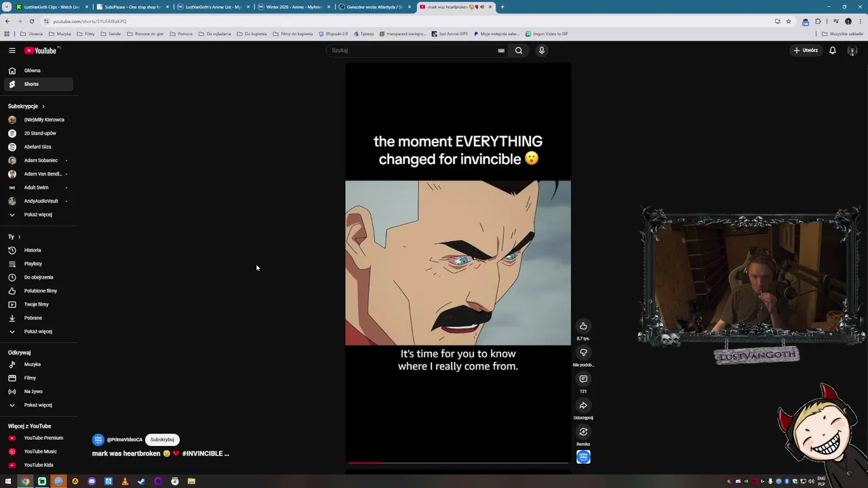Open the Windows Start menu
The image size is (868, 488).
[x=8, y=481]
